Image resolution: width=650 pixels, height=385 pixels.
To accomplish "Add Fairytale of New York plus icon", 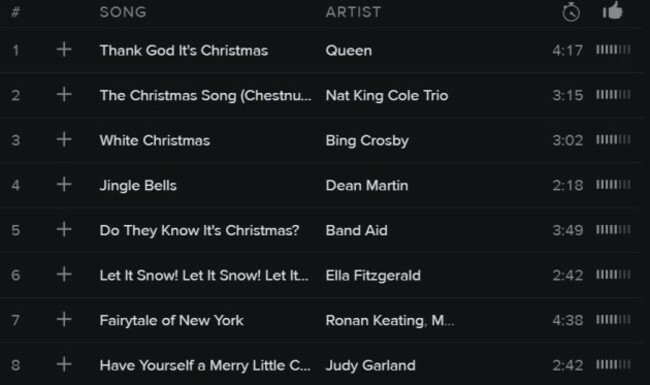I will coord(64,320).
